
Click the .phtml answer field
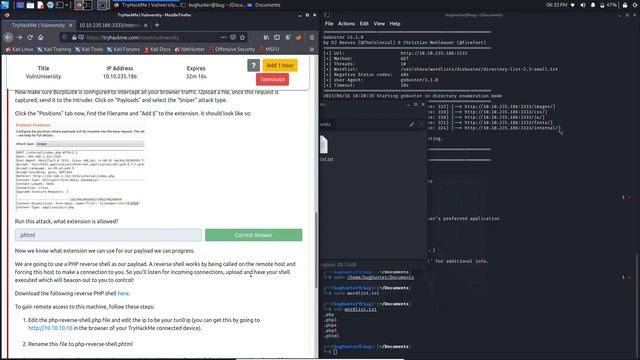click(108, 235)
